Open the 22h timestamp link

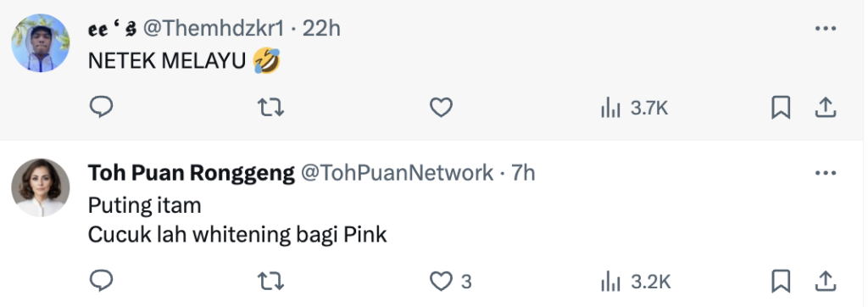coord(321,28)
